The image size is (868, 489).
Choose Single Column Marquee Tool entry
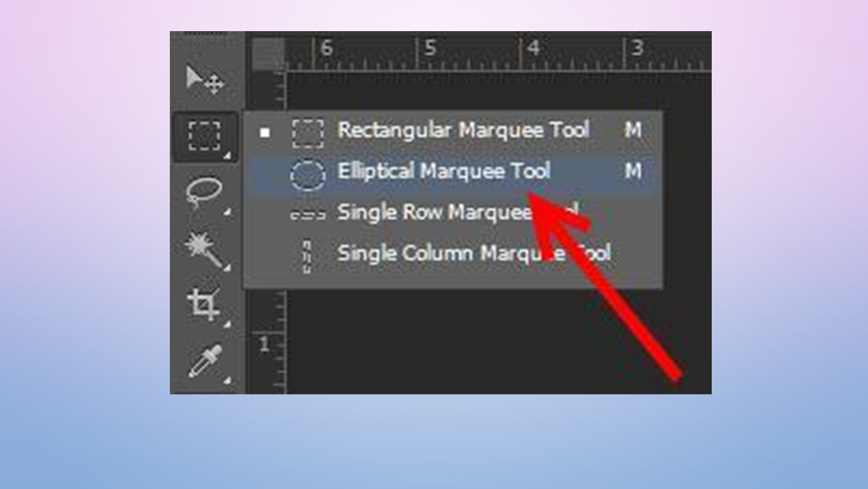click(453, 254)
